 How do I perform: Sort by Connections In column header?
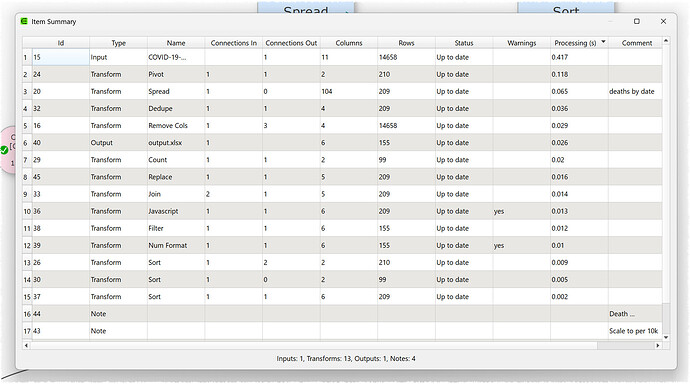click(x=234, y=43)
